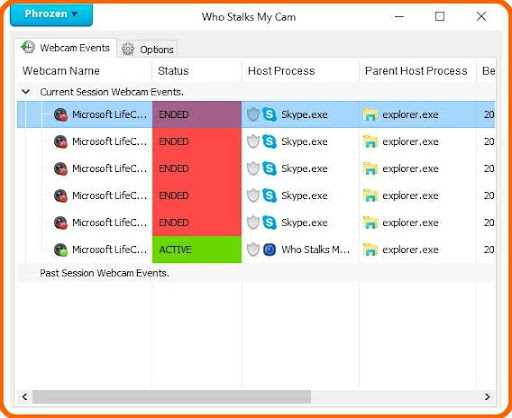Click the folder icon in highlighted row
The image size is (512, 418).
(370, 114)
